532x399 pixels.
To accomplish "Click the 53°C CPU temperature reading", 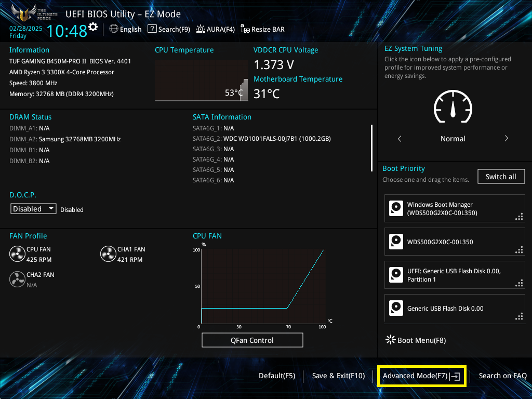I will [234, 92].
